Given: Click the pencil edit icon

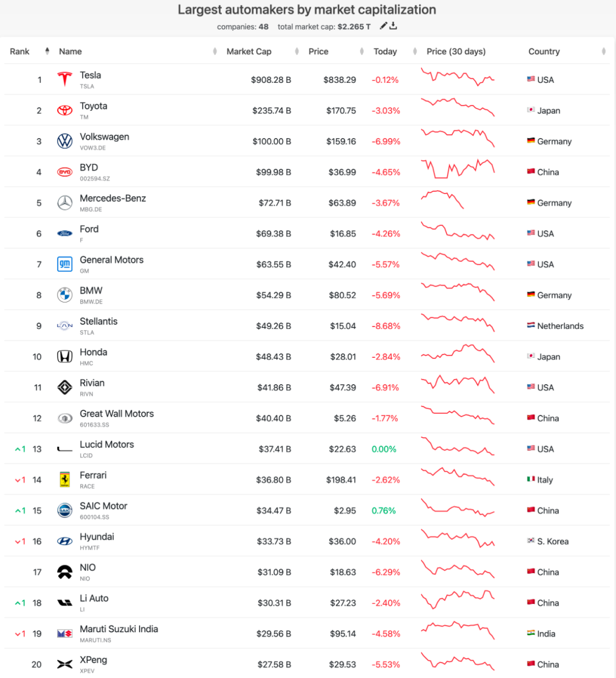Looking at the screenshot, I should click(383, 26).
